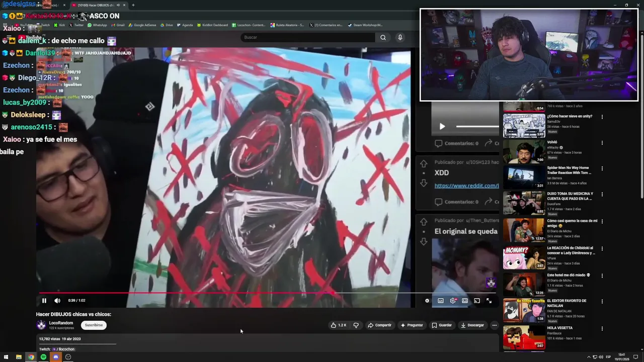Click the Preguntar button
This screenshot has height=362, width=644.
click(x=412, y=325)
